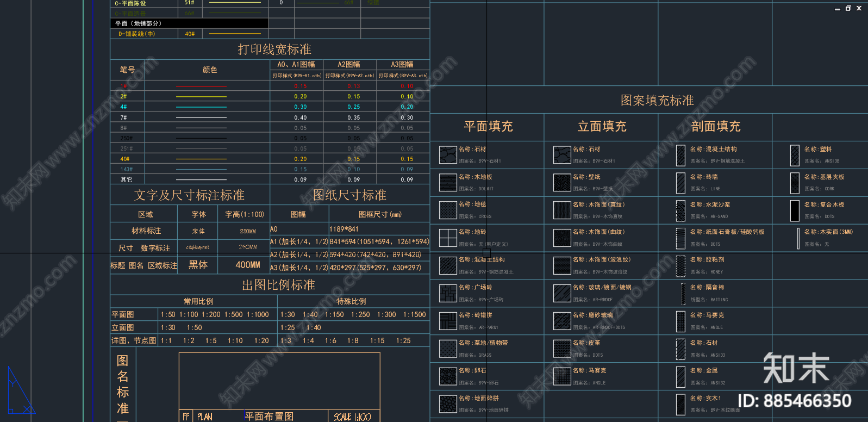The width and height of the screenshot is (868, 422).
Task: Select the red line sample for pen 1#
Action: coord(201,86)
